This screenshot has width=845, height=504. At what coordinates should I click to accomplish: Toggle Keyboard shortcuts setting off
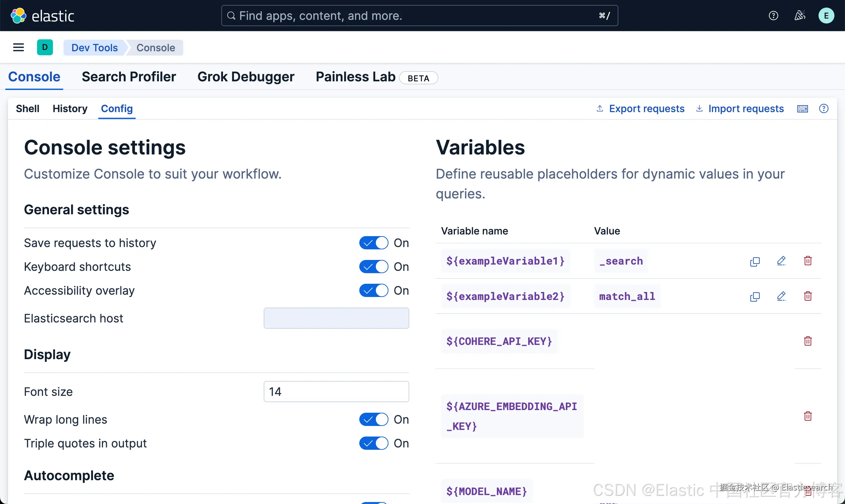click(374, 267)
